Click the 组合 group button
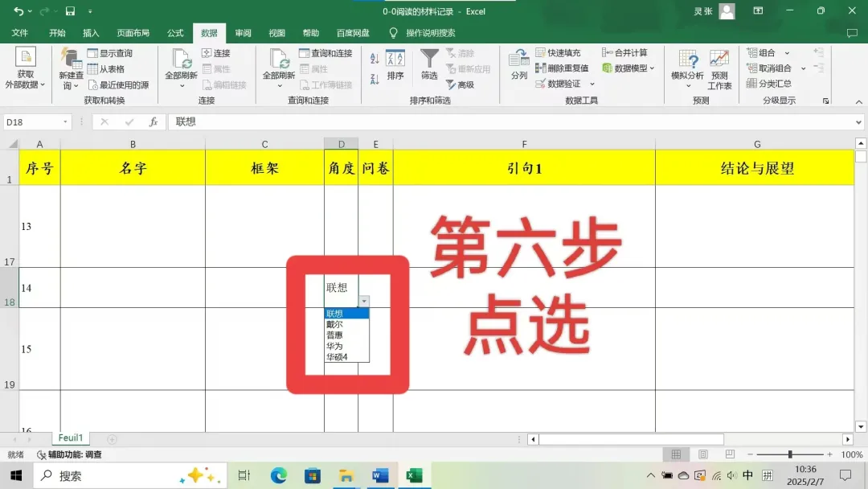The width and height of the screenshot is (868, 489). tap(761, 52)
